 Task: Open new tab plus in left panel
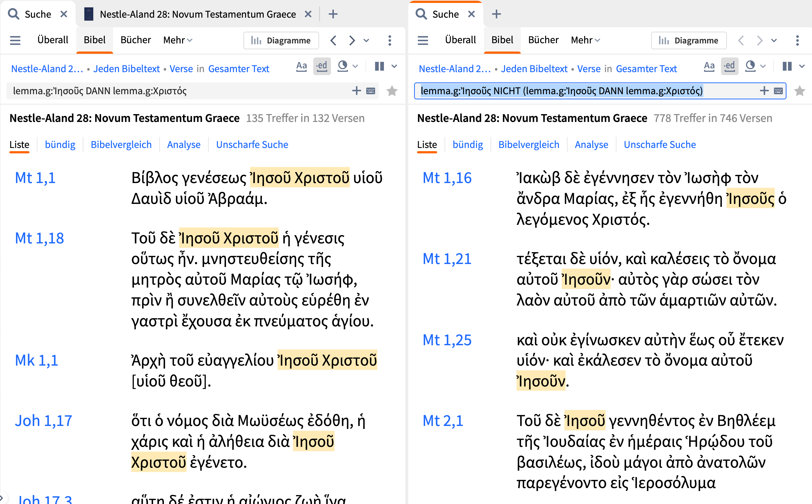pos(333,14)
